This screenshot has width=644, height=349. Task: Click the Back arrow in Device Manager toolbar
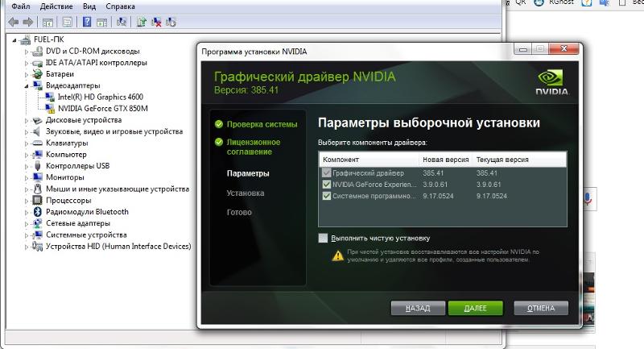click(13, 23)
